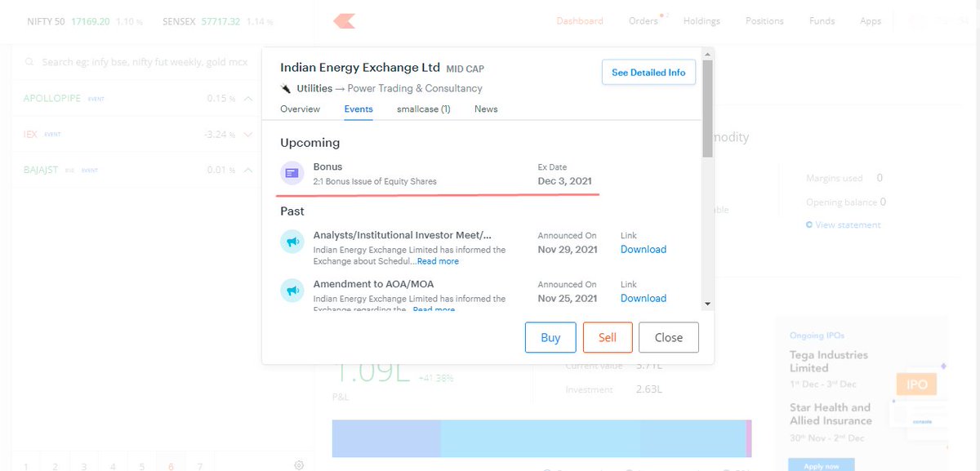The height and width of the screenshot is (471, 980).
Task: Open Holdings in top navigation
Action: click(x=702, y=21)
